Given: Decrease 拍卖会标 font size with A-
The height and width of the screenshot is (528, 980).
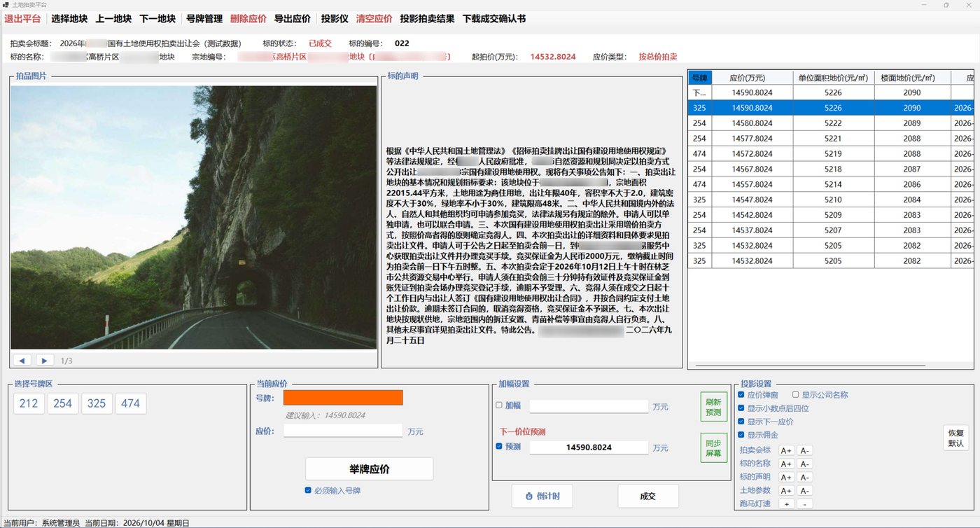Looking at the screenshot, I should pos(804,450).
